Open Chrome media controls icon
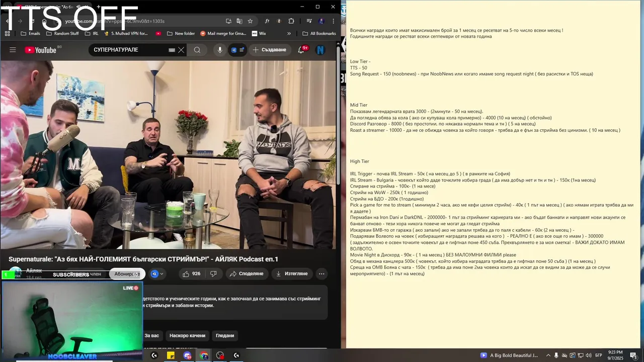The image size is (644, 362). pos(309,21)
